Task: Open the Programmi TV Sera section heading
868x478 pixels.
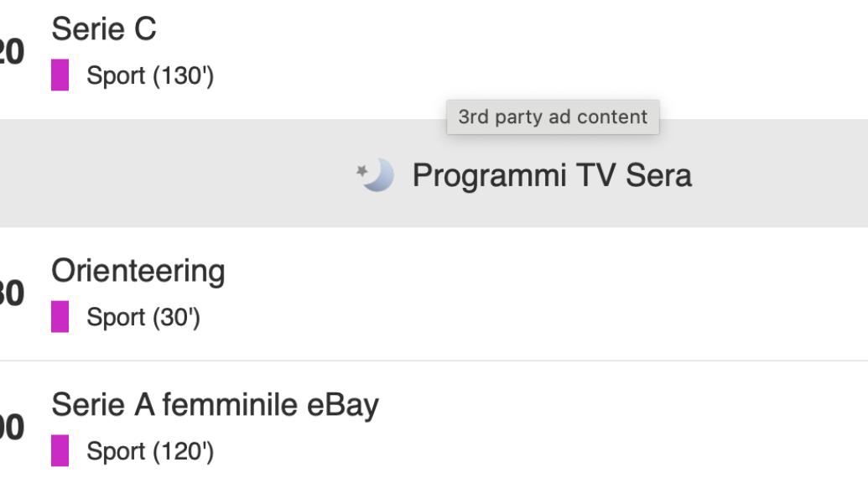Action: 551,175
